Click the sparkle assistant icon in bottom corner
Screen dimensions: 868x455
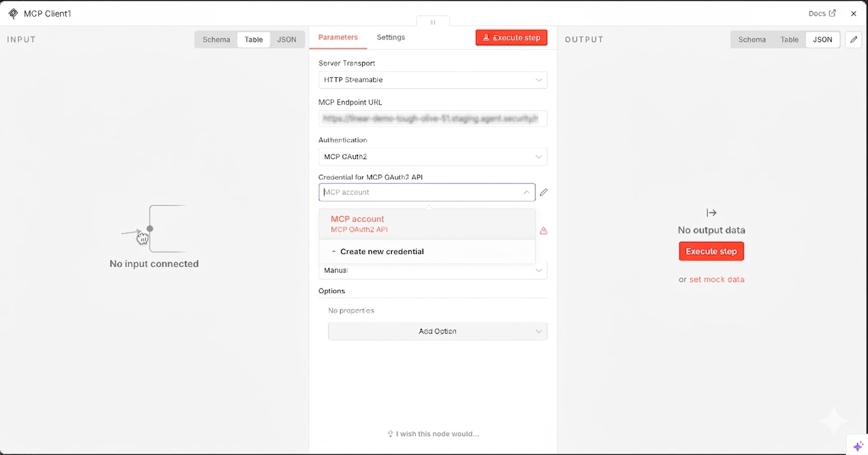click(856, 446)
